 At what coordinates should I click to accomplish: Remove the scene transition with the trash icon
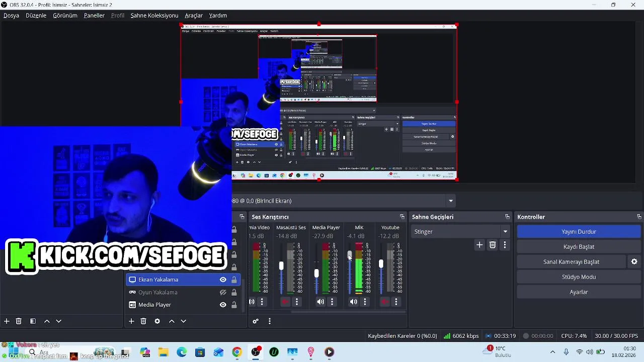point(493,245)
